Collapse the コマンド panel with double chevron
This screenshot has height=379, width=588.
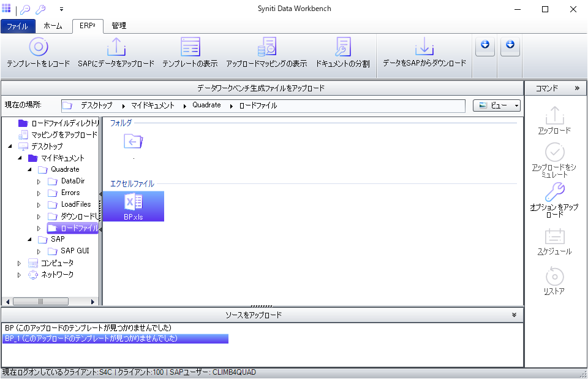(576, 88)
